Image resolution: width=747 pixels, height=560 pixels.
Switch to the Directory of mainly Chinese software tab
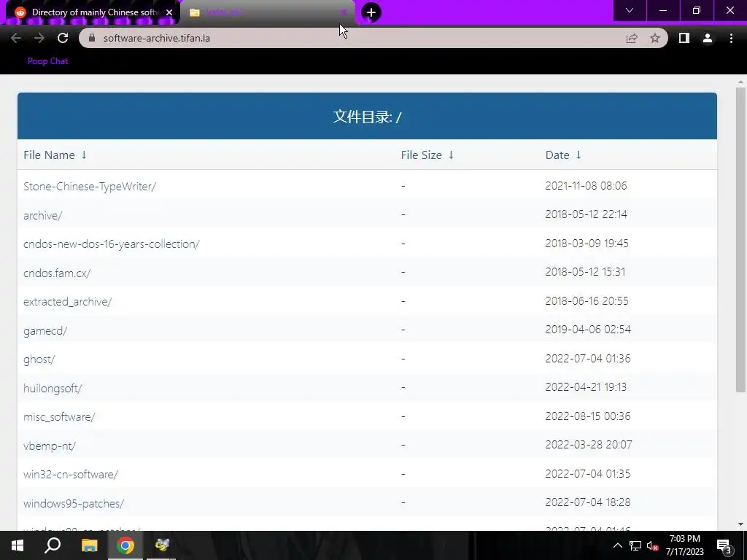[93, 12]
